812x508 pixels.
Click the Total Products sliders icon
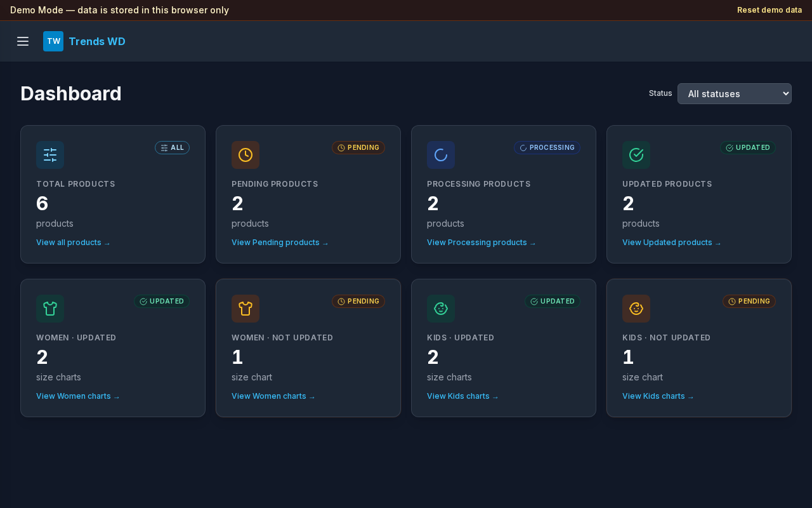tap(50, 155)
